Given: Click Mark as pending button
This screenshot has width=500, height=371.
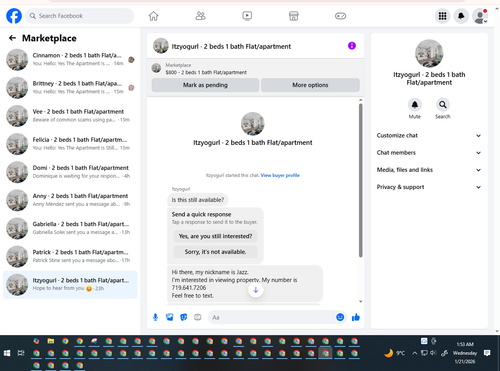Looking at the screenshot, I should pyautogui.click(x=205, y=85).
